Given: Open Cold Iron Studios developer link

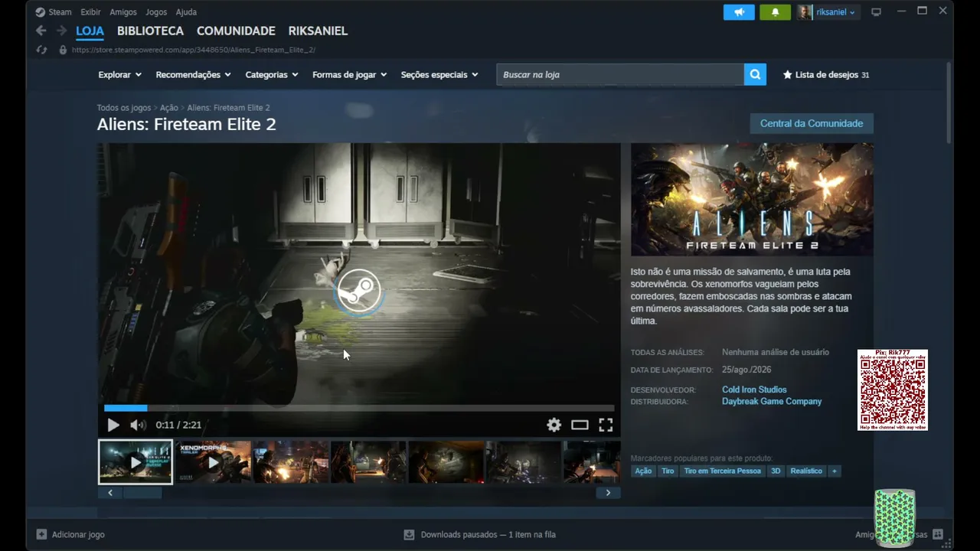Looking at the screenshot, I should (x=754, y=390).
